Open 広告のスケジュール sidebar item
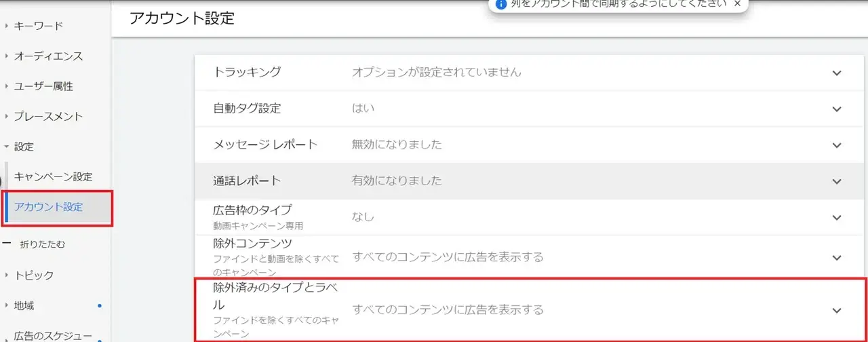This screenshot has height=342, width=868. tap(53, 335)
